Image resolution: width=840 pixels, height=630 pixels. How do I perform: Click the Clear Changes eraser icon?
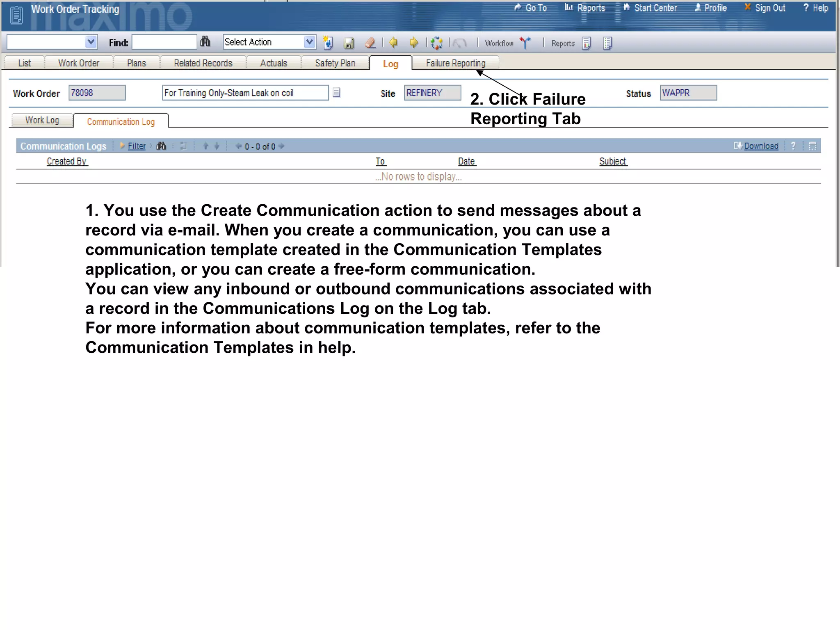(370, 43)
